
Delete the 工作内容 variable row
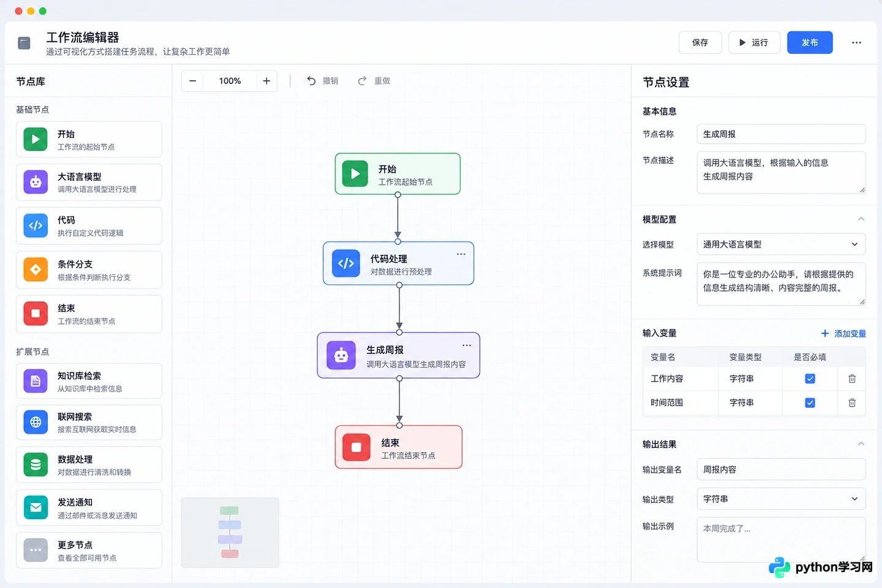click(852, 379)
